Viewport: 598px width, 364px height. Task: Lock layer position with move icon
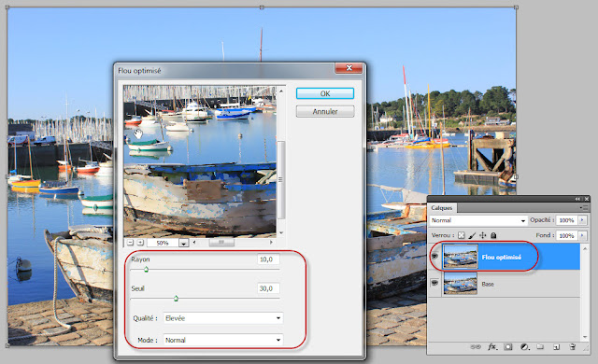(x=483, y=235)
